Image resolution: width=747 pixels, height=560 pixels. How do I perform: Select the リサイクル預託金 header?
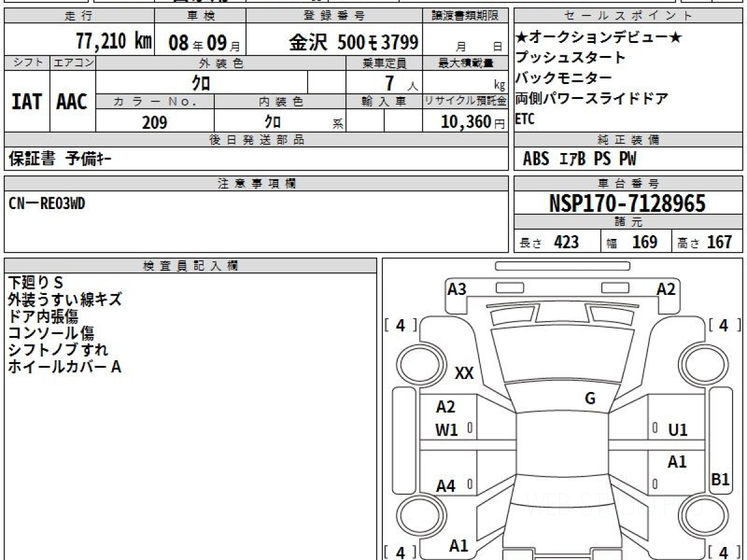tap(466, 101)
